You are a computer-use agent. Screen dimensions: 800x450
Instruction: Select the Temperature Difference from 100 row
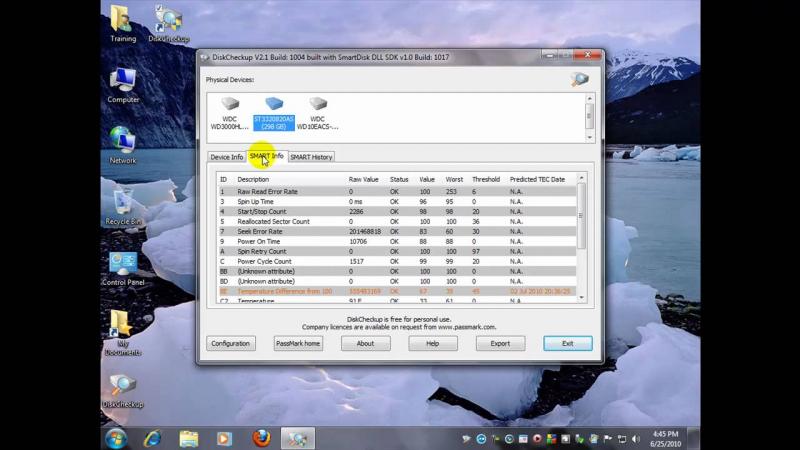click(x=396, y=291)
